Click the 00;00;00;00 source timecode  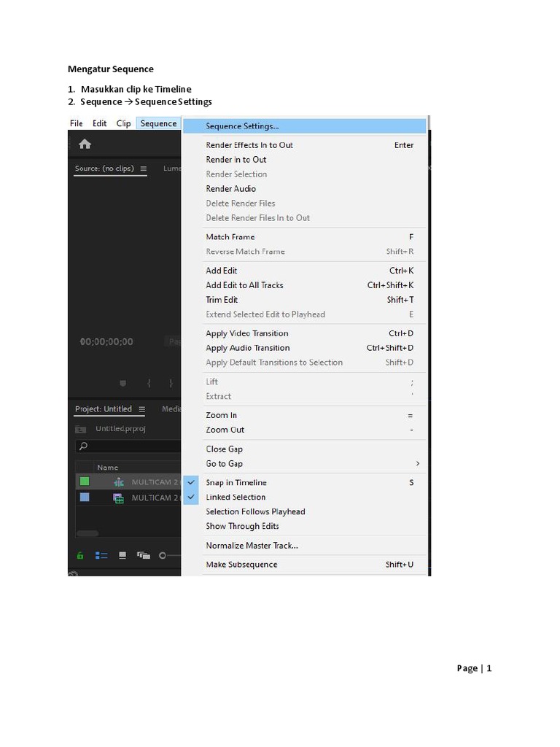coord(106,341)
